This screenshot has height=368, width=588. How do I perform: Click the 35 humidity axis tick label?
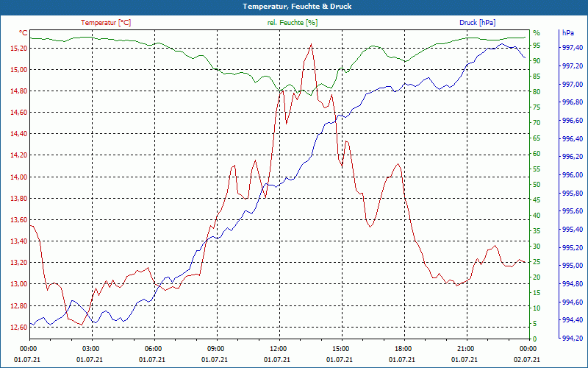(537, 231)
